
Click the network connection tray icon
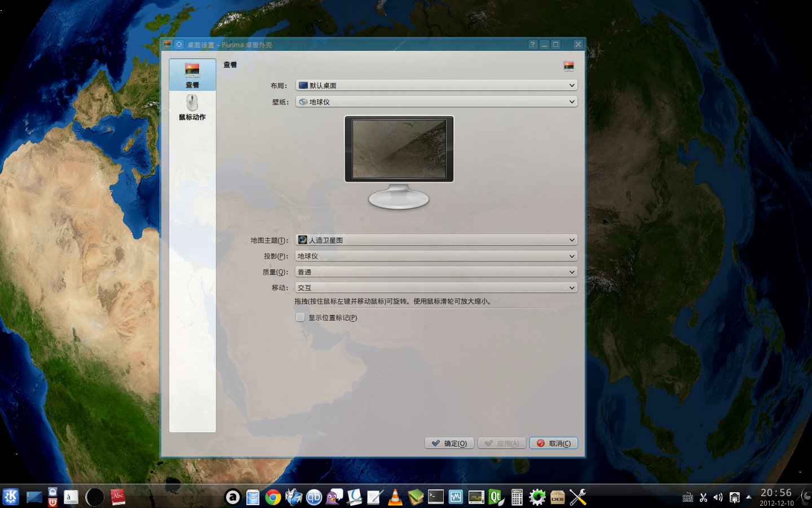tap(734, 497)
